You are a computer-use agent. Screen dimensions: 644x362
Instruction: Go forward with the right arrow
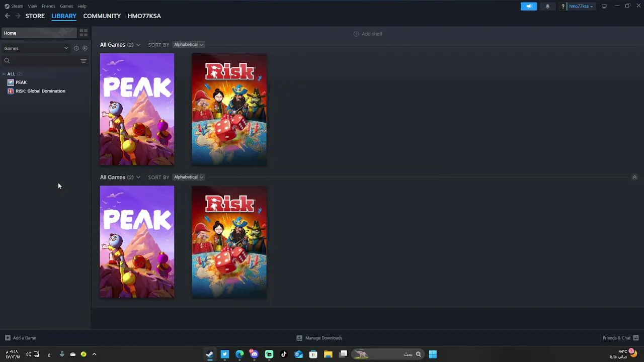pyautogui.click(x=18, y=16)
